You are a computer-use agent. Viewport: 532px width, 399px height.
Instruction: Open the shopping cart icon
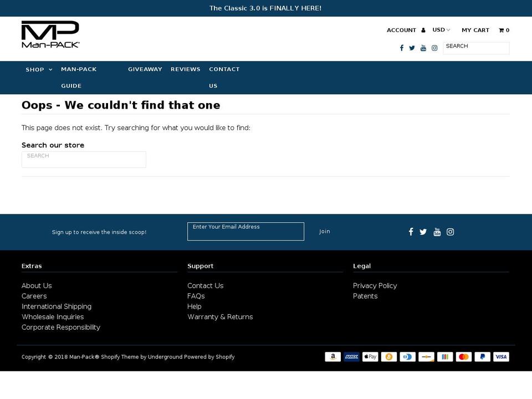pyautogui.click(x=501, y=30)
